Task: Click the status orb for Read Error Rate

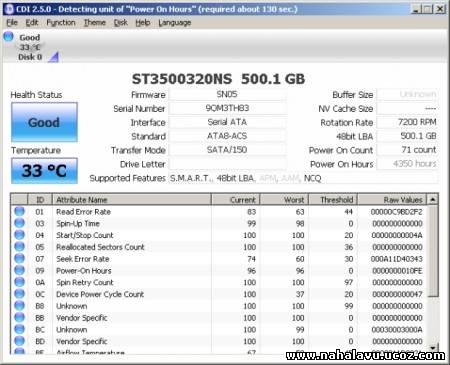Action: click(20, 211)
